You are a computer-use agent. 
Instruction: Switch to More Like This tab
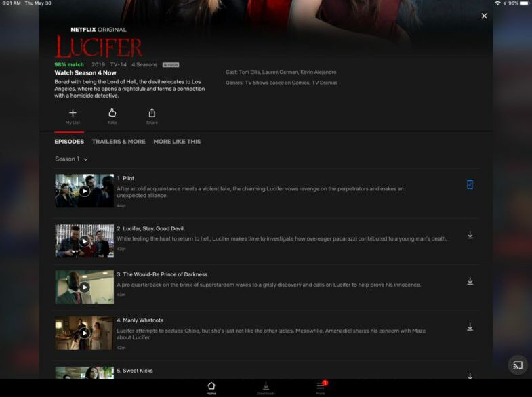177,142
